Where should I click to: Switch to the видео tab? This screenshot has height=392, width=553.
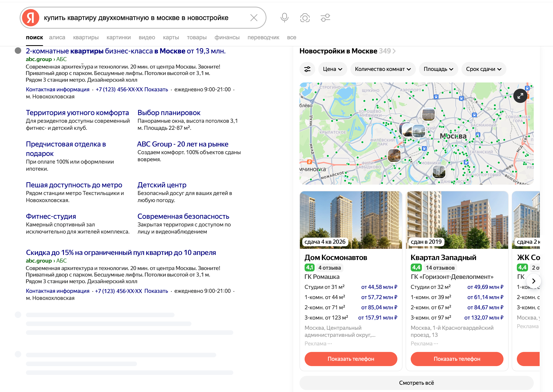click(x=147, y=38)
